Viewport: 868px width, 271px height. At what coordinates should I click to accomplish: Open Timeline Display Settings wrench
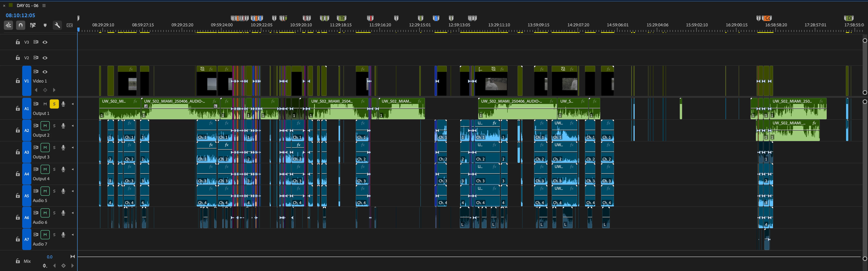point(57,25)
